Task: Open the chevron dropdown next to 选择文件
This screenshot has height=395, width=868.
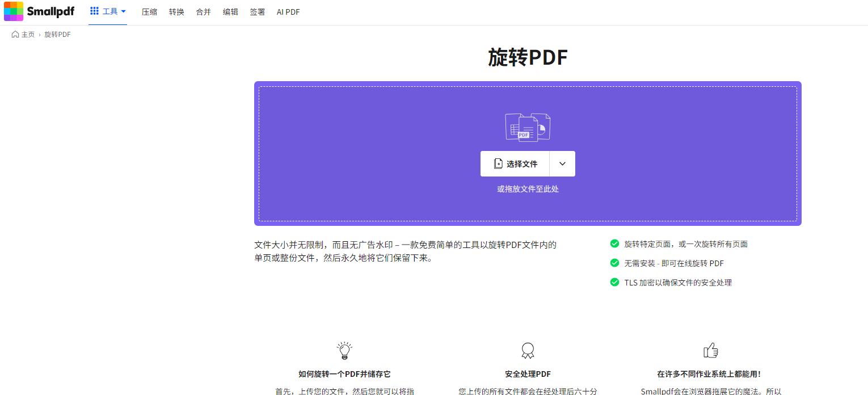Action: tap(562, 164)
